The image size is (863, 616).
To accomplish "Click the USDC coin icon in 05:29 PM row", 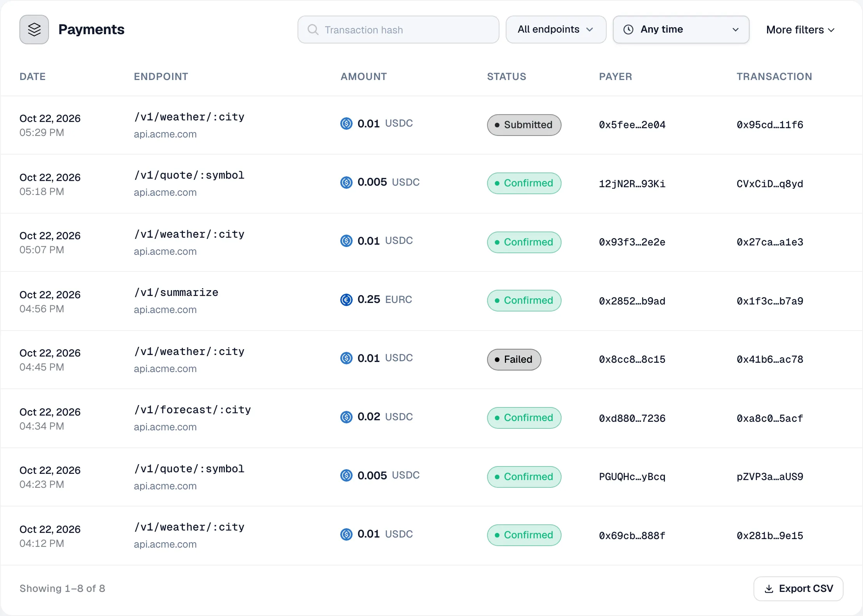I will tap(346, 124).
